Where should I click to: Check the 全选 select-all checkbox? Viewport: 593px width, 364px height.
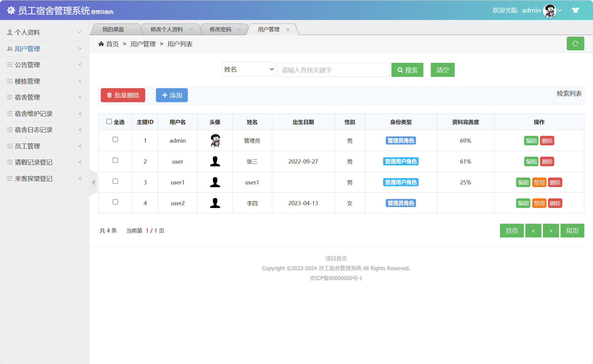tap(109, 121)
